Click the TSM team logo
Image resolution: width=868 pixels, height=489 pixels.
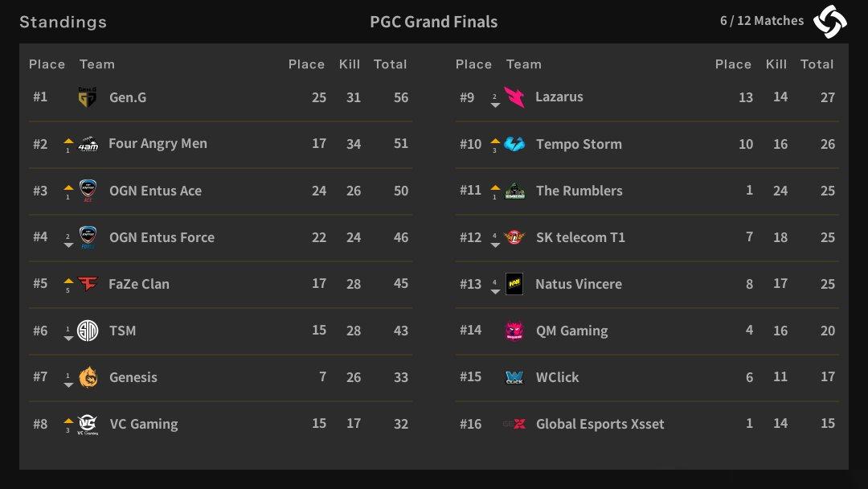pyautogui.click(x=88, y=331)
